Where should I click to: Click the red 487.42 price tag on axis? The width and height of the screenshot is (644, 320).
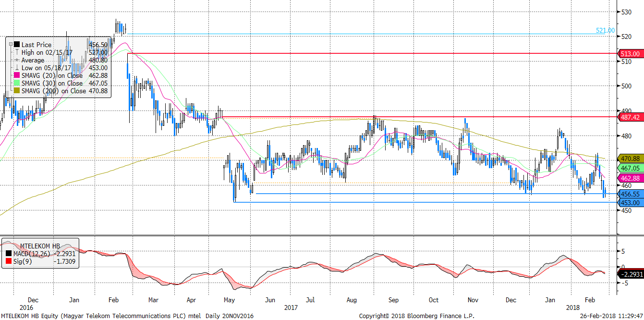tap(630, 117)
